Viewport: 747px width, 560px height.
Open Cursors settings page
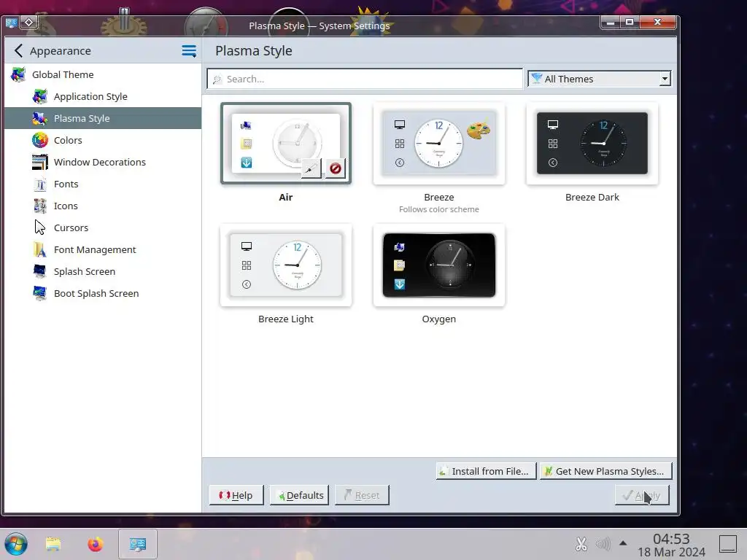click(103, 227)
